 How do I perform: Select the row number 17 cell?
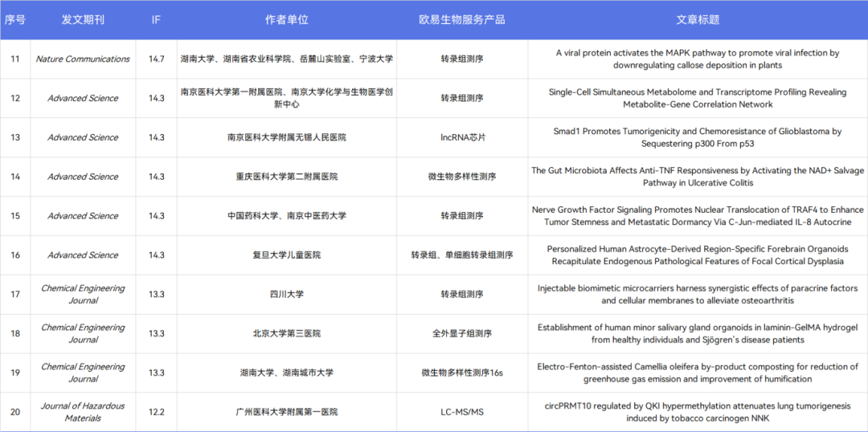tap(15, 295)
